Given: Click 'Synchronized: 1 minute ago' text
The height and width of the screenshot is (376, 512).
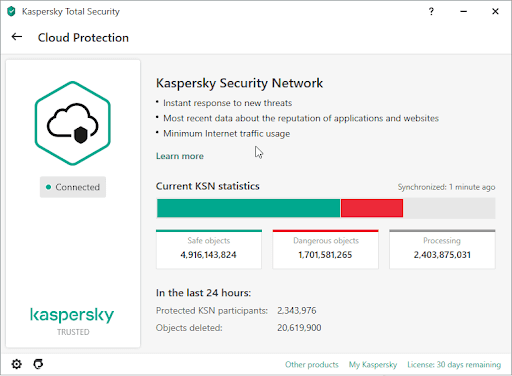Looking at the screenshot, I should 446,187.
